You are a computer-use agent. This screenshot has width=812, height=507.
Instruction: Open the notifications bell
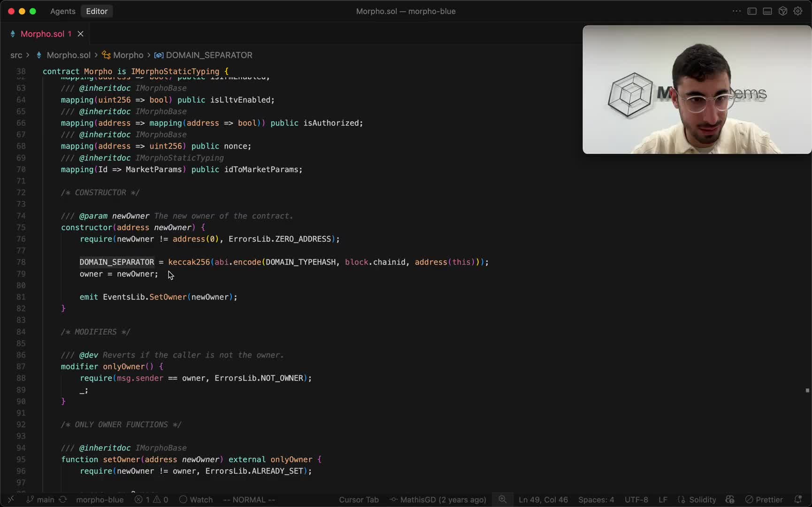(x=798, y=499)
